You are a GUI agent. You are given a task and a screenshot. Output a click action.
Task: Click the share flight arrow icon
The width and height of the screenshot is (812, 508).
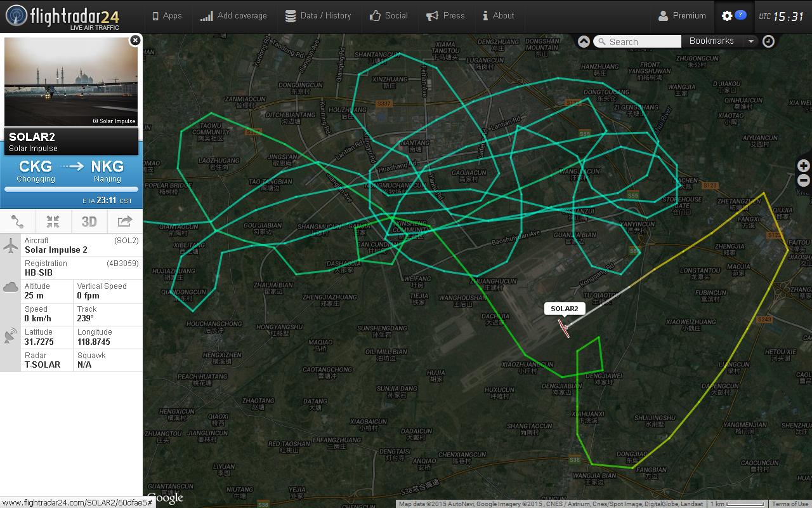click(x=125, y=221)
